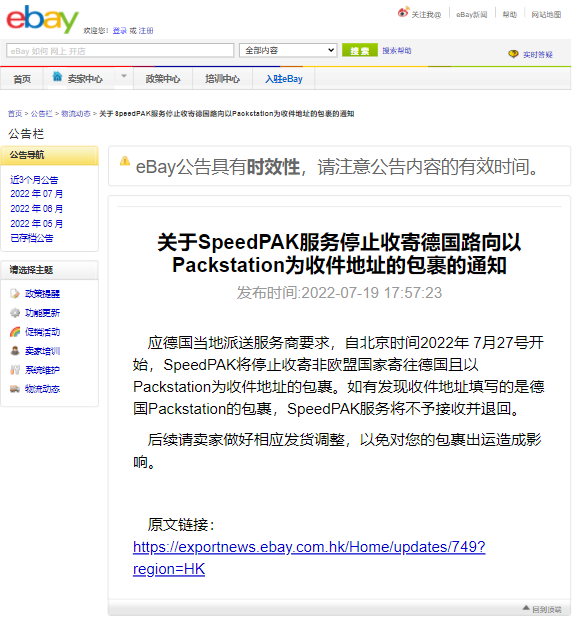Screen dimensions: 574x620
Task: Click the 政策提醒 pencil icon
Action: tap(15, 294)
